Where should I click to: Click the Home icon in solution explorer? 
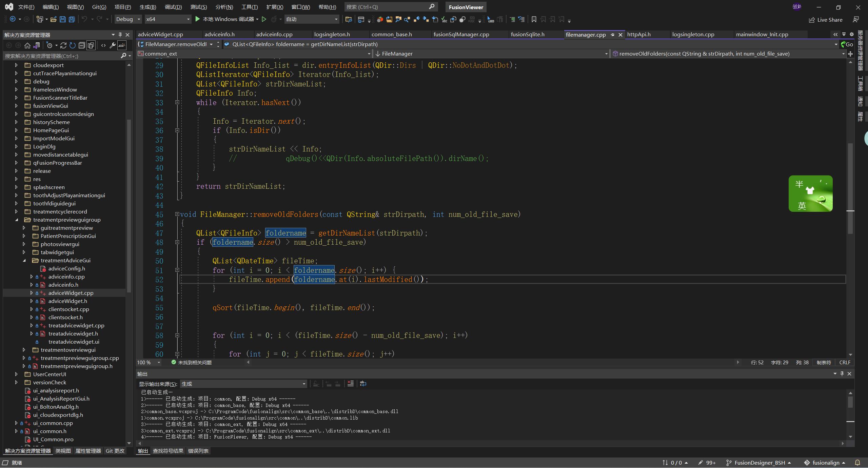pyautogui.click(x=27, y=45)
